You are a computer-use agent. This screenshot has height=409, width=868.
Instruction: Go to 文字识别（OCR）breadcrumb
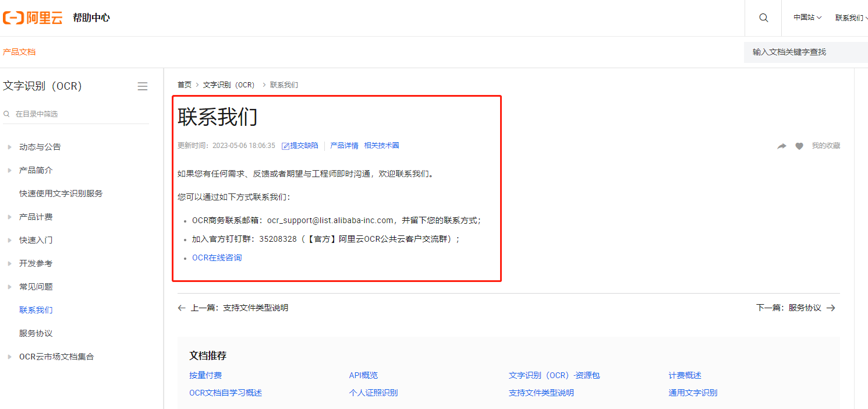coord(229,85)
